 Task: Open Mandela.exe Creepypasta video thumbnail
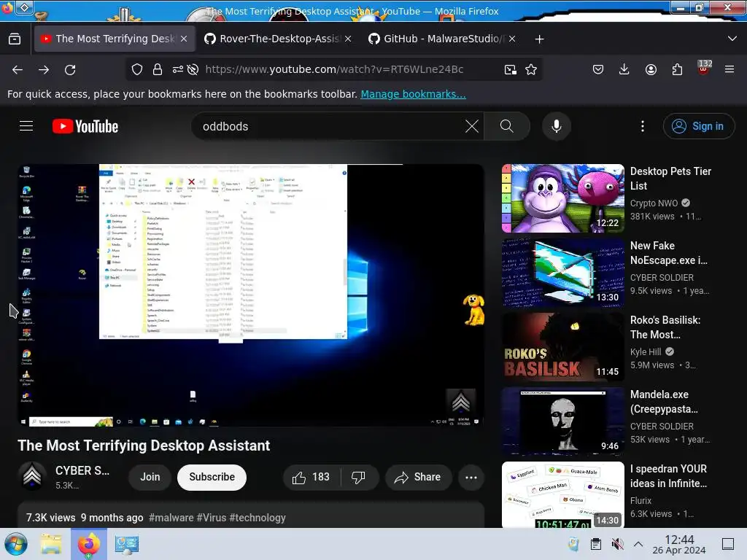click(562, 421)
